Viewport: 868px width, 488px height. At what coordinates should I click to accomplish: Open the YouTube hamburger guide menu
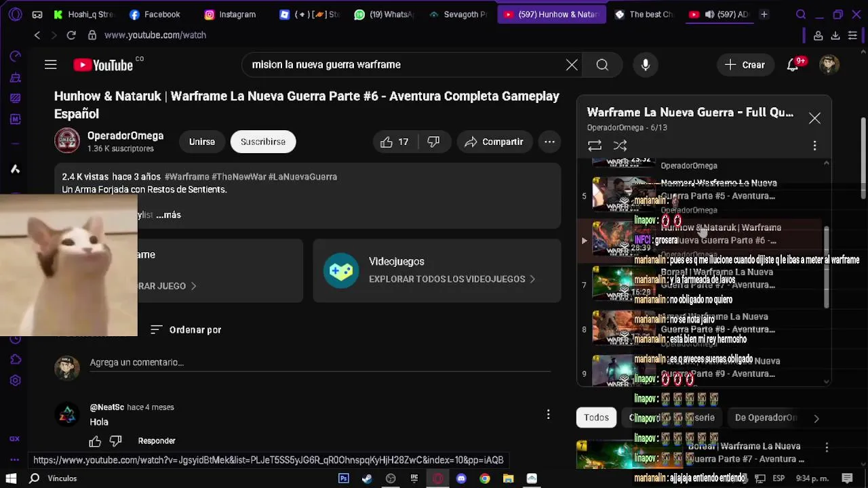coord(50,64)
